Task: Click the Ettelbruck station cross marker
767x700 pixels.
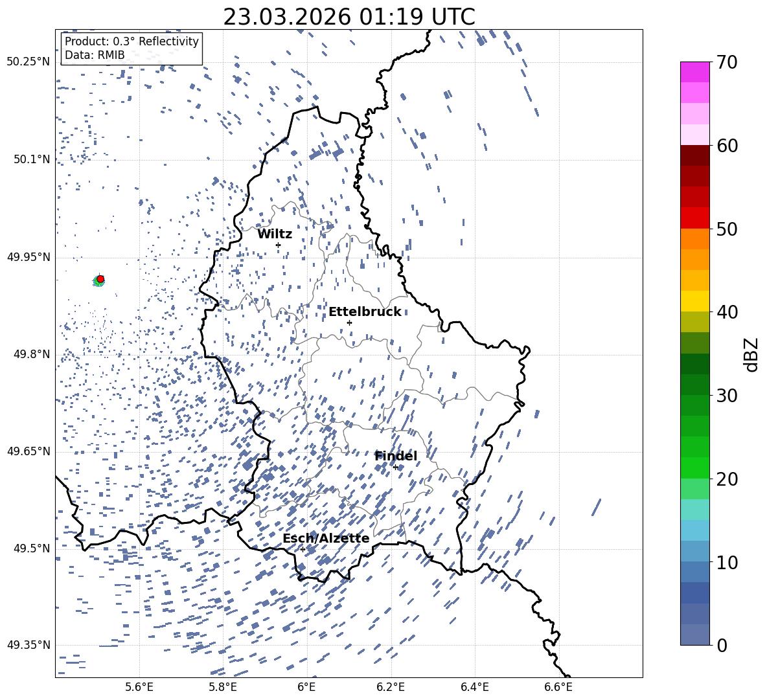Action: click(x=349, y=322)
